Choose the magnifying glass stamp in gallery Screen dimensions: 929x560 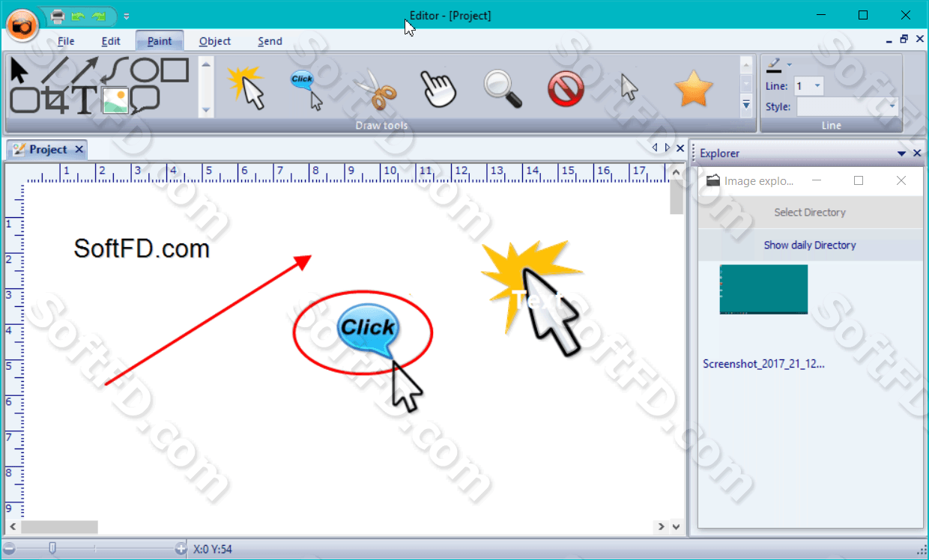pos(503,89)
